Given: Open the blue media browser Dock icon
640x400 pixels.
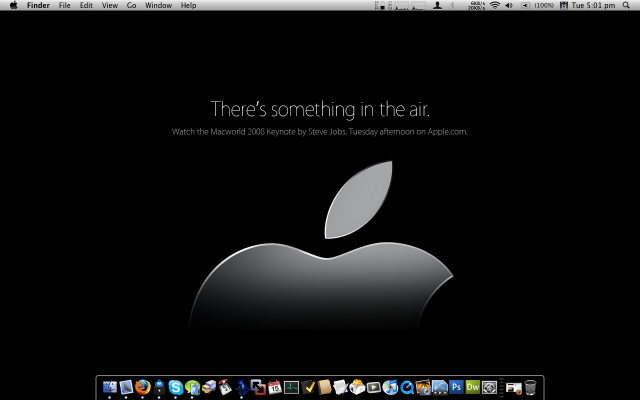Looking at the screenshot, I should [x=440, y=387].
